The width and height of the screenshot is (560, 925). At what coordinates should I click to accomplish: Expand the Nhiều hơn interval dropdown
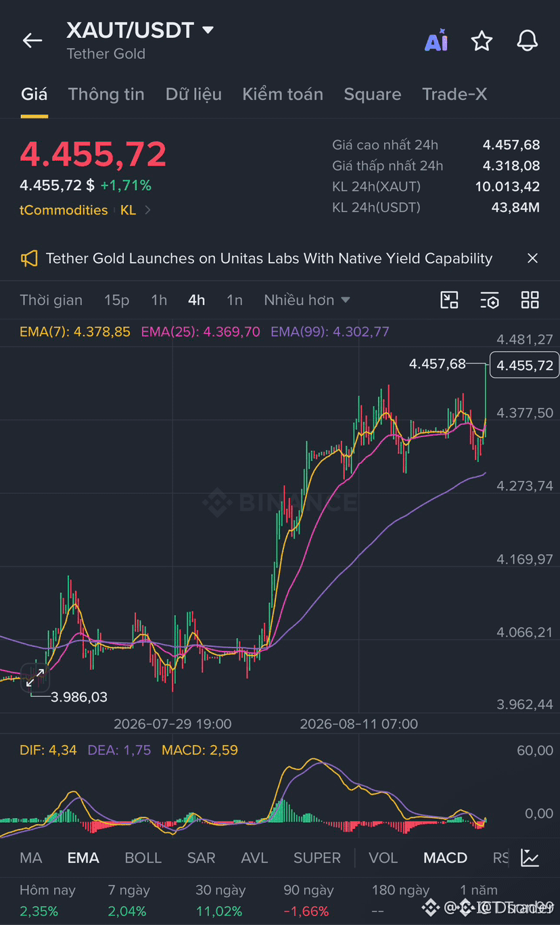(307, 300)
